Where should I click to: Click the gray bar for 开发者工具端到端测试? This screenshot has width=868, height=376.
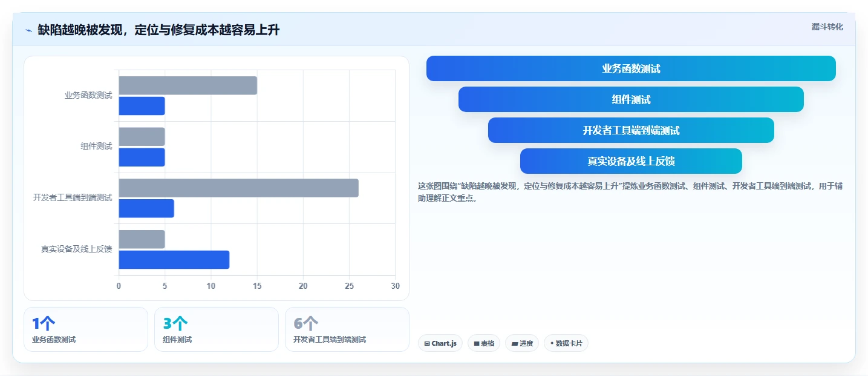tap(238, 188)
